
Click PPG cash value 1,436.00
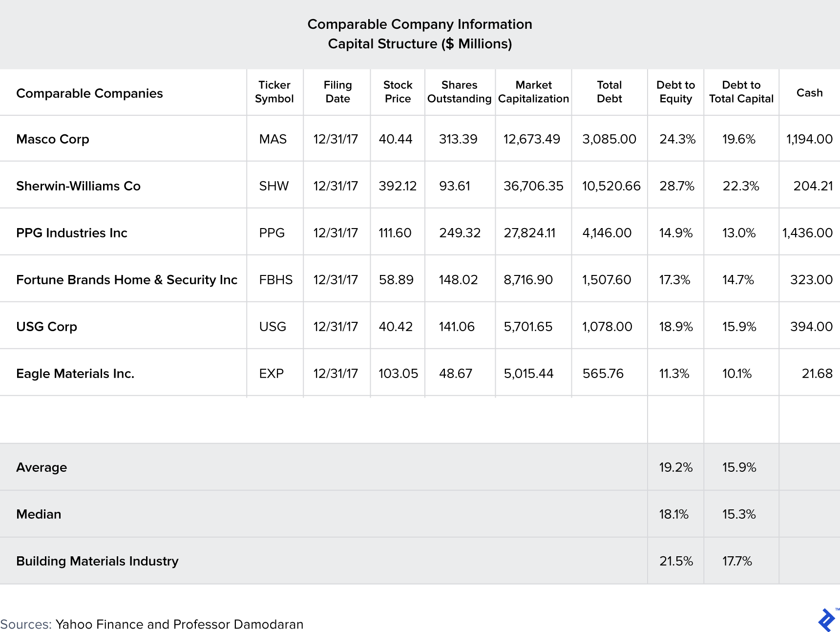tap(807, 233)
